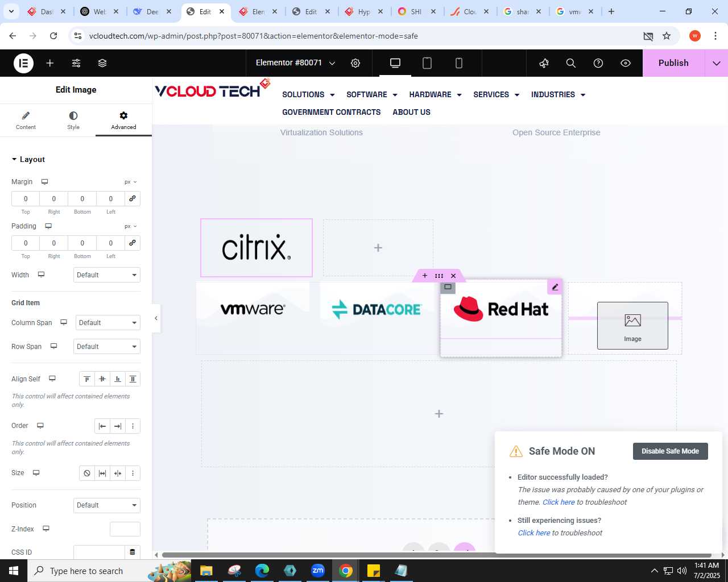This screenshot has height=582, width=728.
Task: Edit Red Hat image pencil icon
Action: (555, 287)
